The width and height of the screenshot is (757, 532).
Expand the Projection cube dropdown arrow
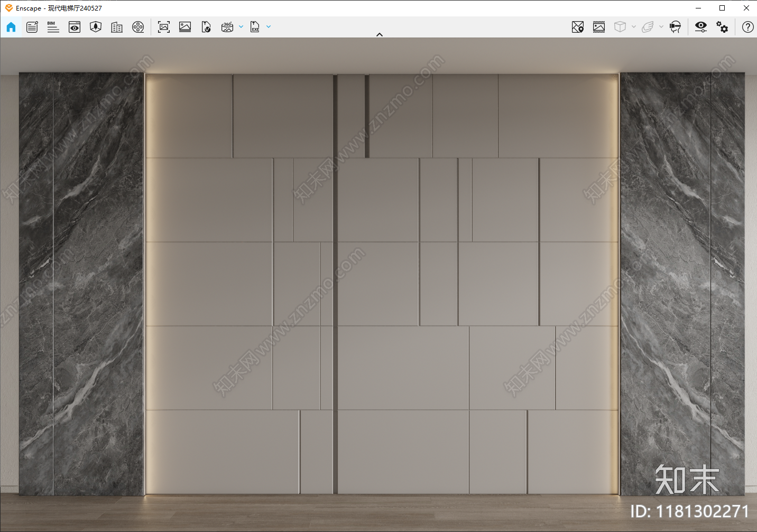(634, 26)
